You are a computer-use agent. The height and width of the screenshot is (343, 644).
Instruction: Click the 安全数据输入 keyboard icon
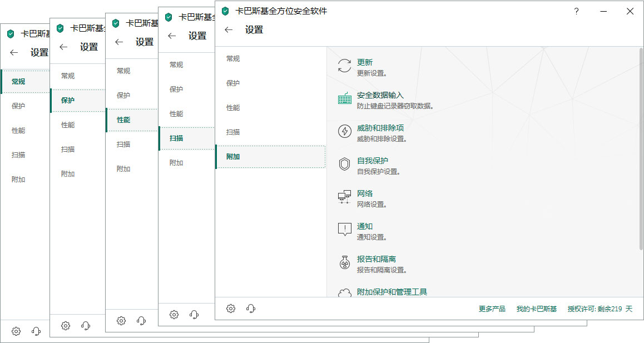tap(345, 98)
